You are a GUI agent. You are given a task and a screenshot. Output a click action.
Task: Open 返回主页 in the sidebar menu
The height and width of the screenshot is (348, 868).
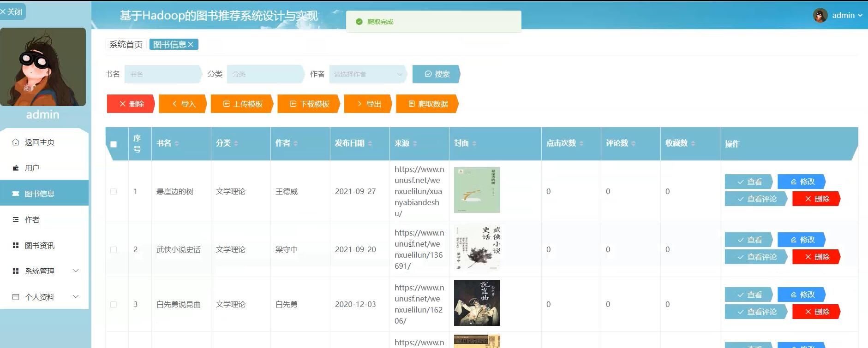pyautogui.click(x=44, y=142)
